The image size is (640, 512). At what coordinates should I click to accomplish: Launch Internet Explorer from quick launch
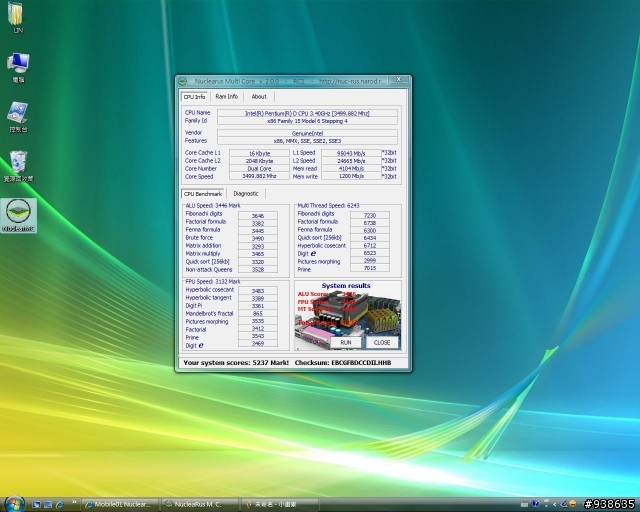tap(60, 505)
